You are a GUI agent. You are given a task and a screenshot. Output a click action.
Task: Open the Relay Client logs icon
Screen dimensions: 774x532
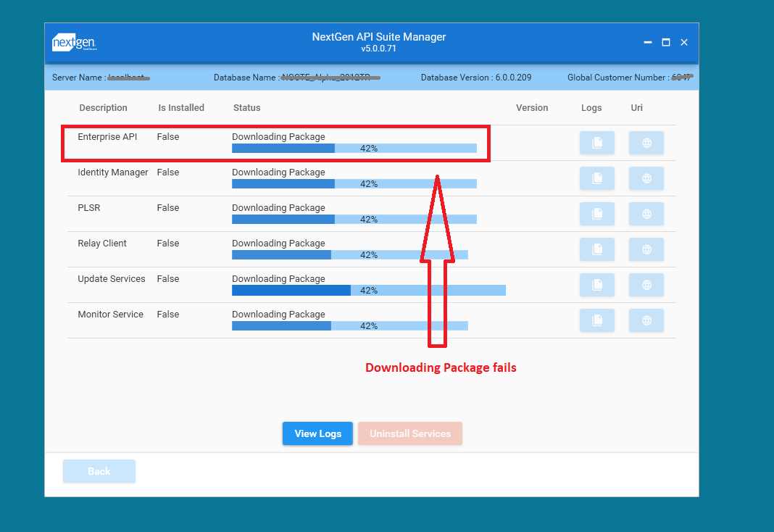[x=596, y=250]
